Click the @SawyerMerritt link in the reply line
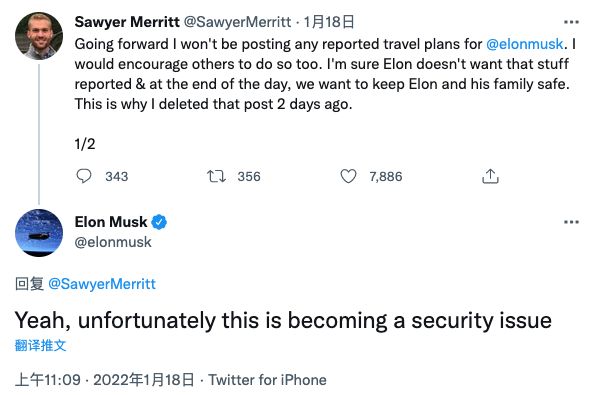The image size is (593, 395). coord(102,284)
